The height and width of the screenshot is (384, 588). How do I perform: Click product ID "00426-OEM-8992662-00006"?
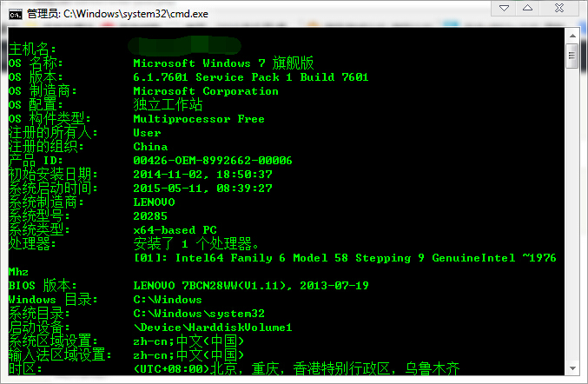click(213, 161)
